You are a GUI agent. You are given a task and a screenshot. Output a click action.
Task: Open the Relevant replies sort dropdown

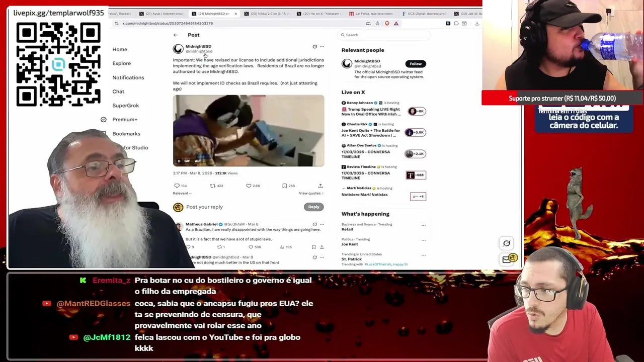182,193
